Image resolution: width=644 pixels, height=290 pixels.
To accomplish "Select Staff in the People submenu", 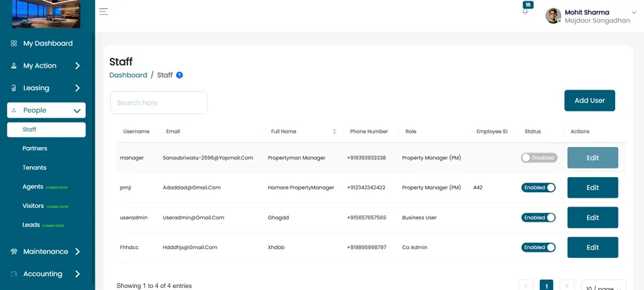I will click(x=46, y=129).
